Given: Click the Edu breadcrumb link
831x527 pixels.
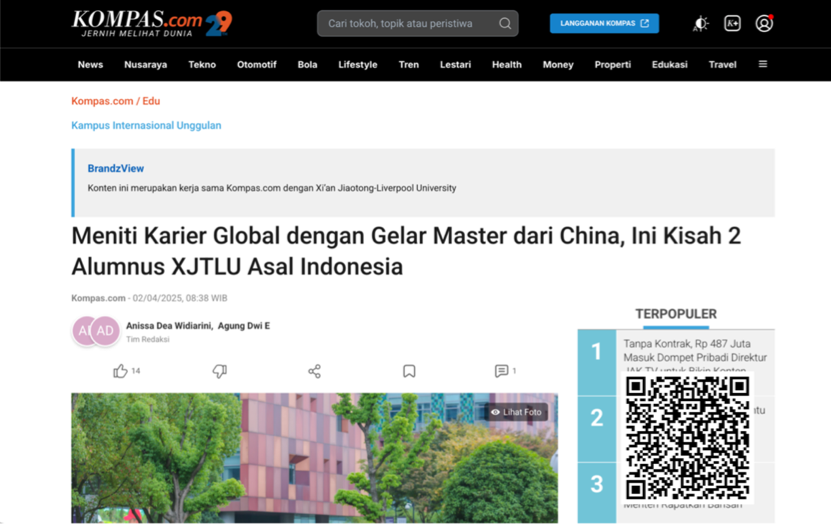Looking at the screenshot, I should pyautogui.click(x=151, y=101).
